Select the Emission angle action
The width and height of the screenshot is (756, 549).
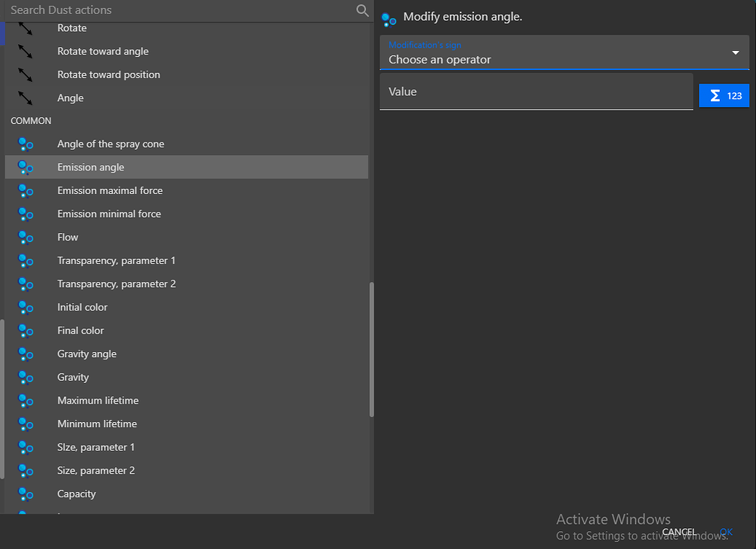pos(187,168)
